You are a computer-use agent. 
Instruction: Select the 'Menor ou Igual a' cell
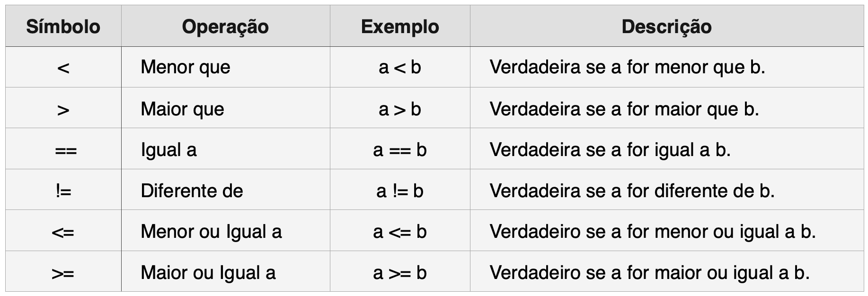226,231
